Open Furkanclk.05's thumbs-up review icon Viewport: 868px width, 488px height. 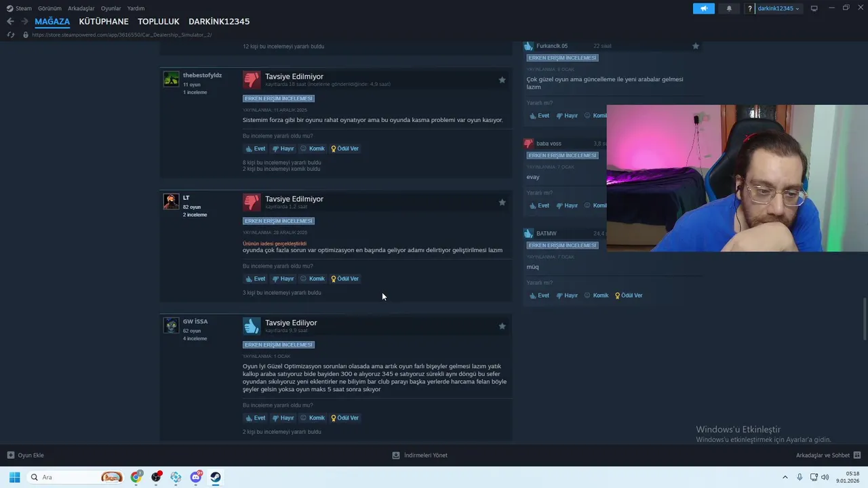528,46
